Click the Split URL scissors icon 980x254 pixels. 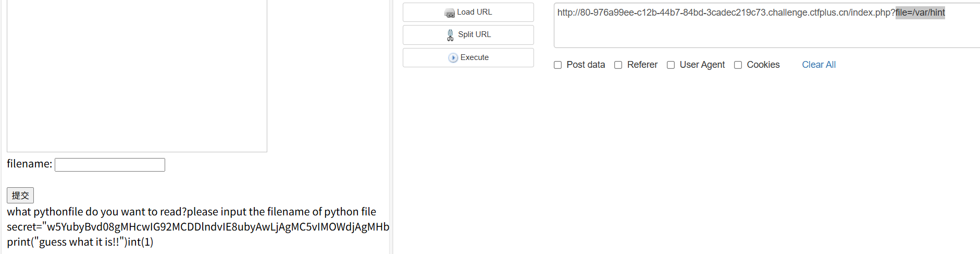coord(450,35)
